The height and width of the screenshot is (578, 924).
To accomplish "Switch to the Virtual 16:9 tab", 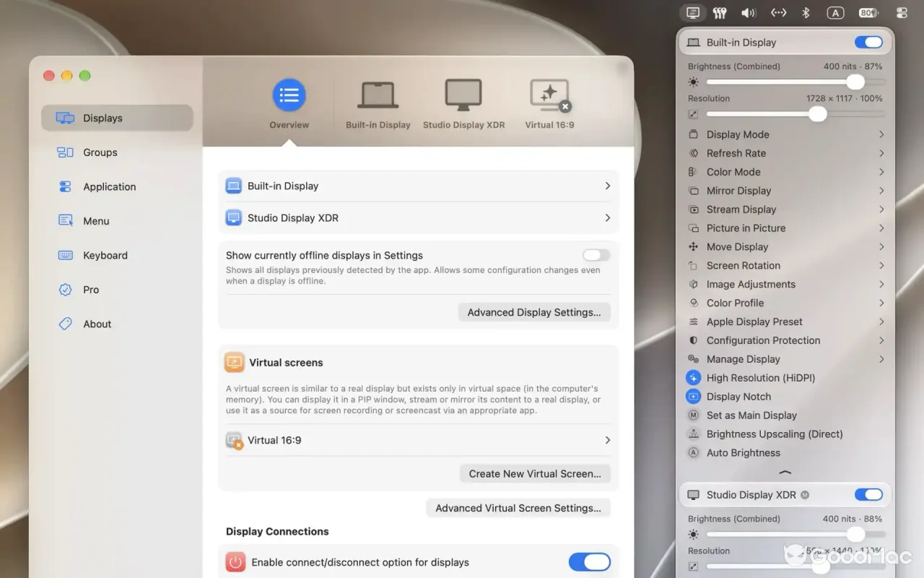I will pyautogui.click(x=549, y=105).
